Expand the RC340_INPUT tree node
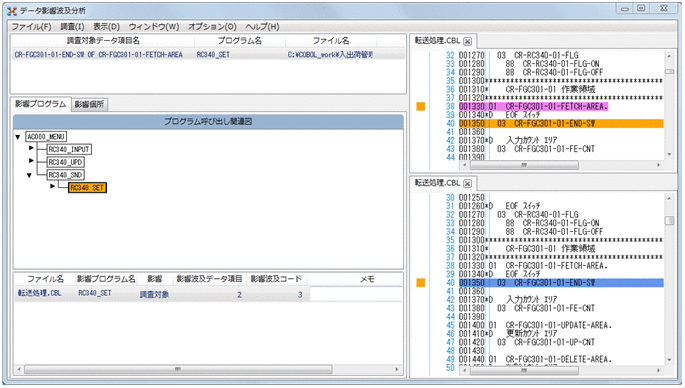Screen dimensions: 685x388 pos(31,148)
